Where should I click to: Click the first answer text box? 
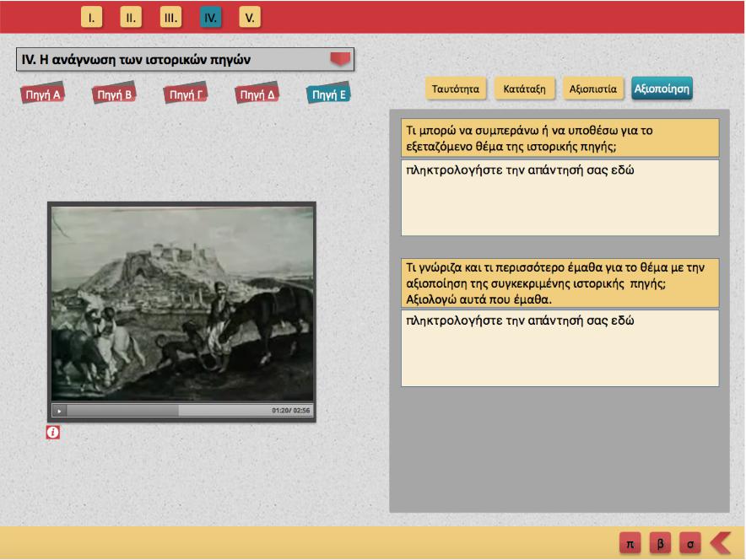[x=560, y=197]
